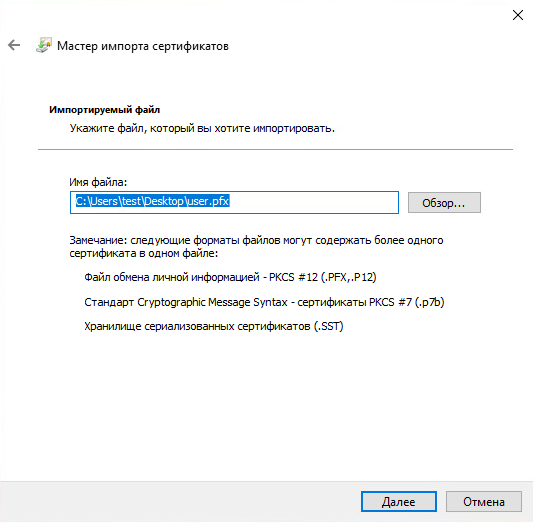
Task: Close the certificate import wizard window
Action: [518, 15]
